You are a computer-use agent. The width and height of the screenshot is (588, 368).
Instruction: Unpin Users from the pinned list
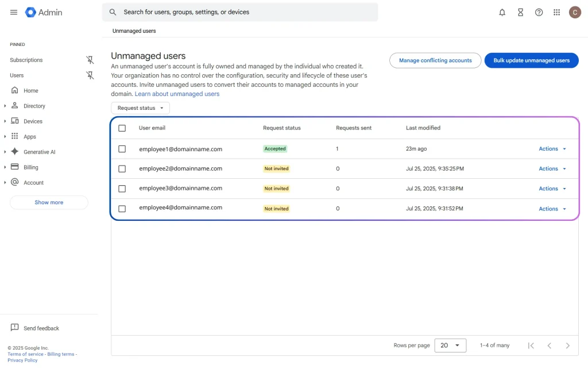pyautogui.click(x=90, y=75)
